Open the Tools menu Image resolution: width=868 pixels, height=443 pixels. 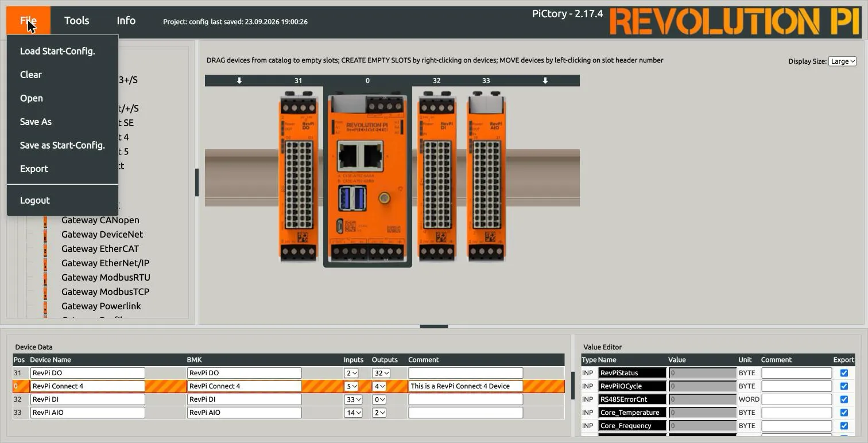pyautogui.click(x=77, y=21)
